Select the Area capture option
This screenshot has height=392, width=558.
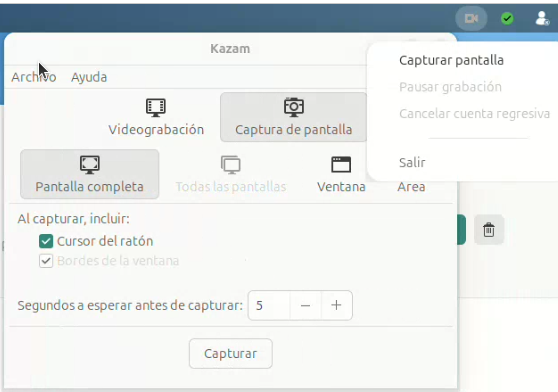tap(411, 186)
